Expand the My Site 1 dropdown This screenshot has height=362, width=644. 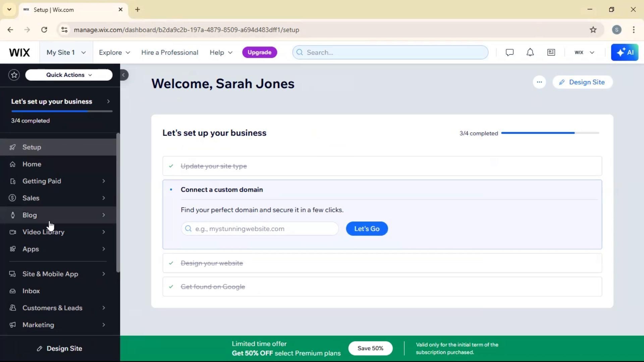coord(66,52)
